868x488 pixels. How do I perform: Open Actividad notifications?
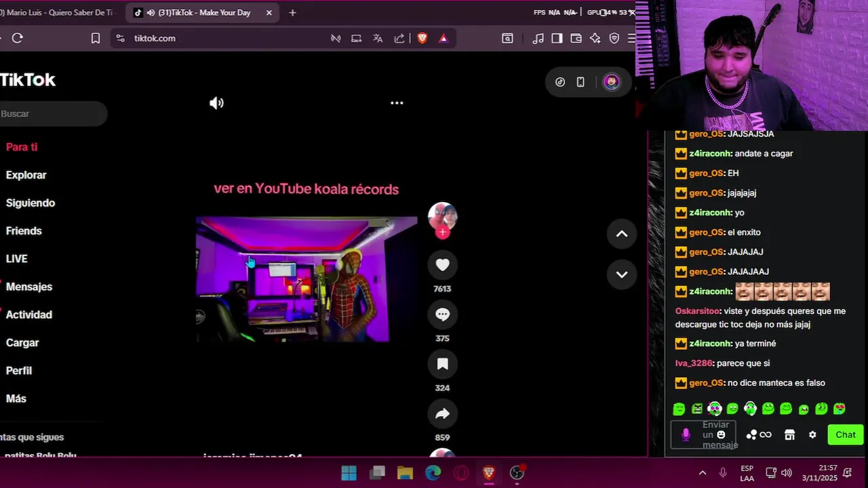click(28, 314)
